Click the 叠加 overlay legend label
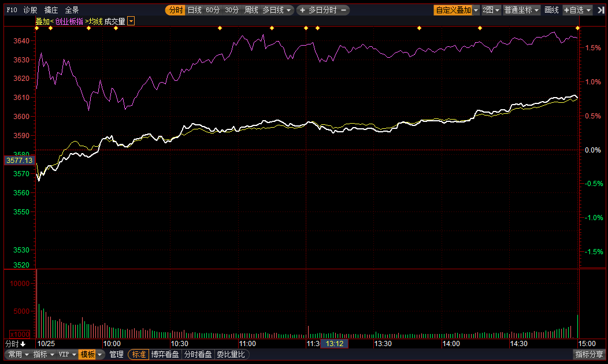 click(42, 21)
